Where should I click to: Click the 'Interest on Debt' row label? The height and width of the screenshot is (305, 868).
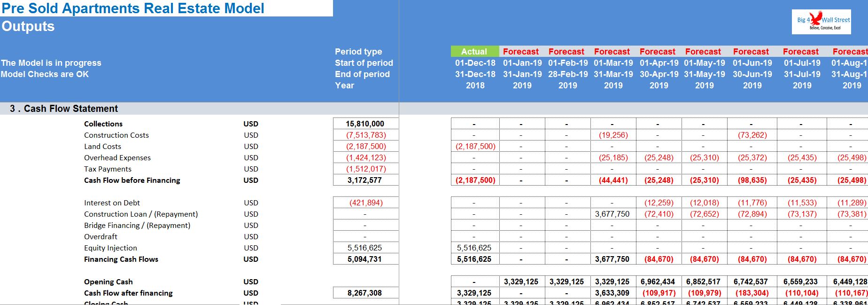(112, 203)
